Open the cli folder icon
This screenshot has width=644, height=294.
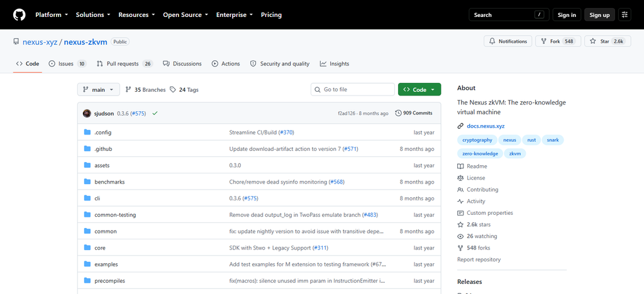pyautogui.click(x=87, y=198)
